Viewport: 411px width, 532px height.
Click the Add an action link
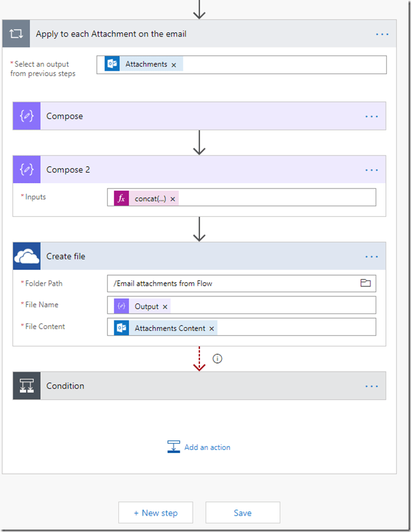(199, 447)
